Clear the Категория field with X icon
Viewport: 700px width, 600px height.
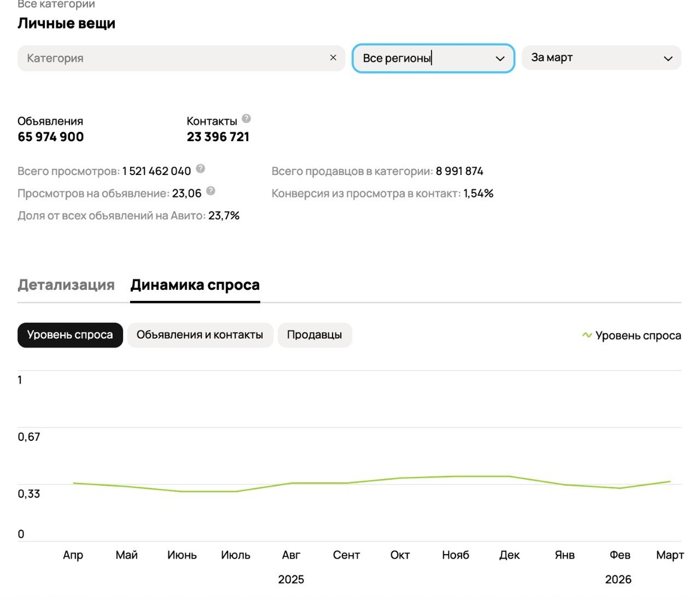(x=333, y=58)
